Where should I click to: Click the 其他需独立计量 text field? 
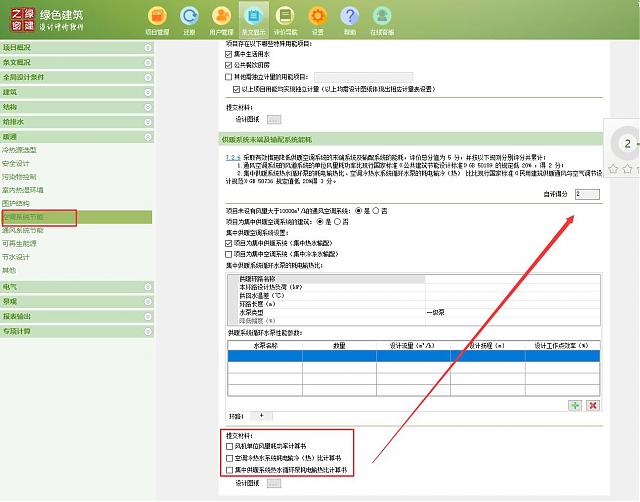(364, 77)
